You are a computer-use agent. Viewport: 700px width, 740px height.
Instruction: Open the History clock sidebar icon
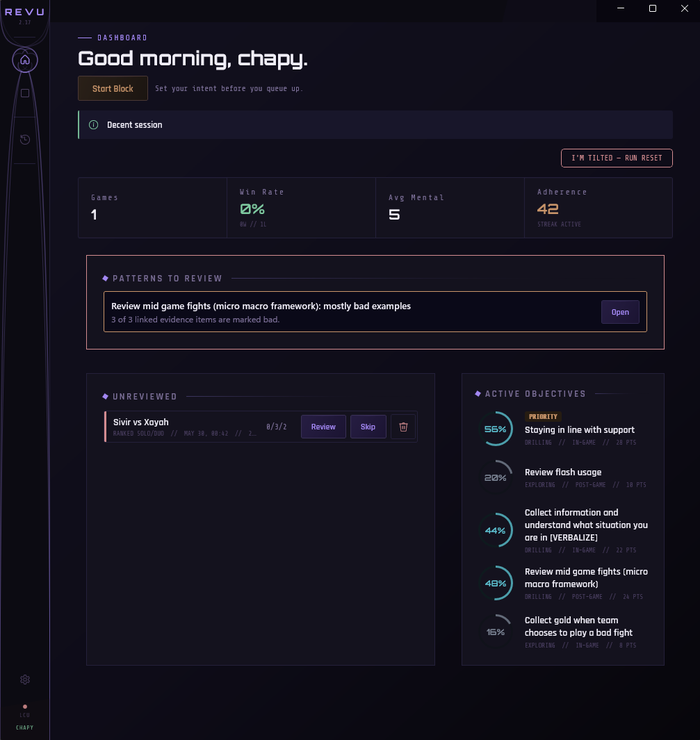coord(25,139)
